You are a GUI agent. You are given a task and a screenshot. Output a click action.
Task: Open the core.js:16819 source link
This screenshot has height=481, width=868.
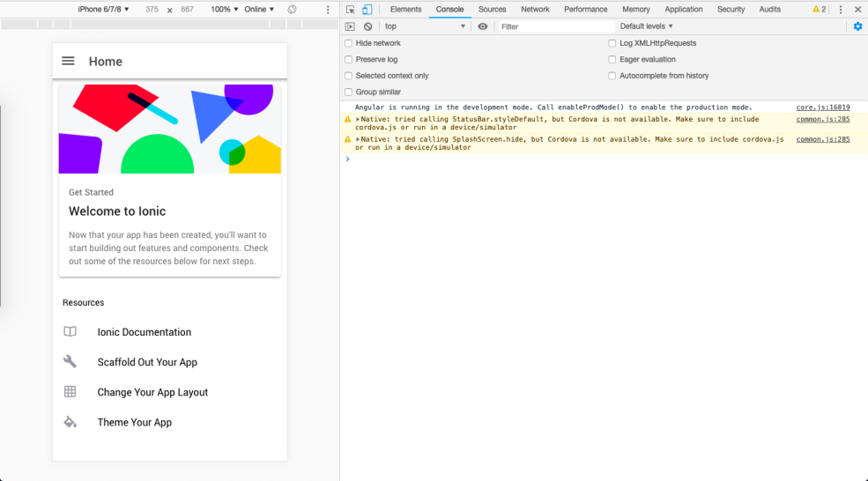tap(822, 107)
